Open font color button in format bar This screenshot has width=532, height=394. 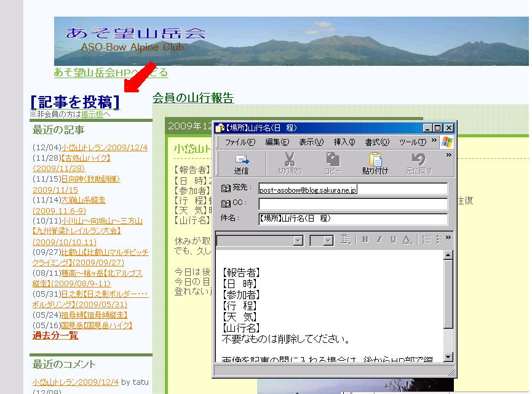(x=407, y=240)
